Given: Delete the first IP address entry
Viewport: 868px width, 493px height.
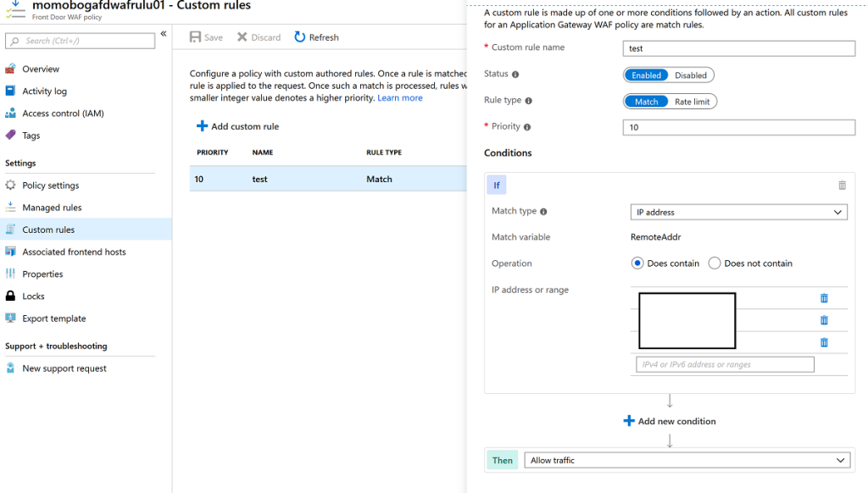Looking at the screenshot, I should pos(824,298).
